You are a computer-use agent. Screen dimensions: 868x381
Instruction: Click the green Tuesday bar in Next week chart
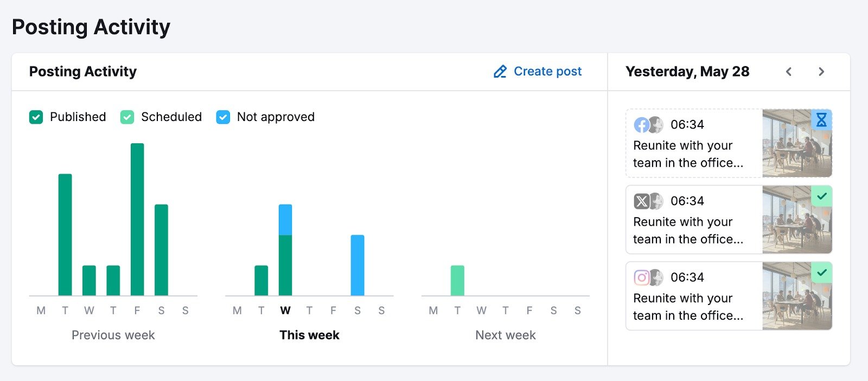pos(457,280)
